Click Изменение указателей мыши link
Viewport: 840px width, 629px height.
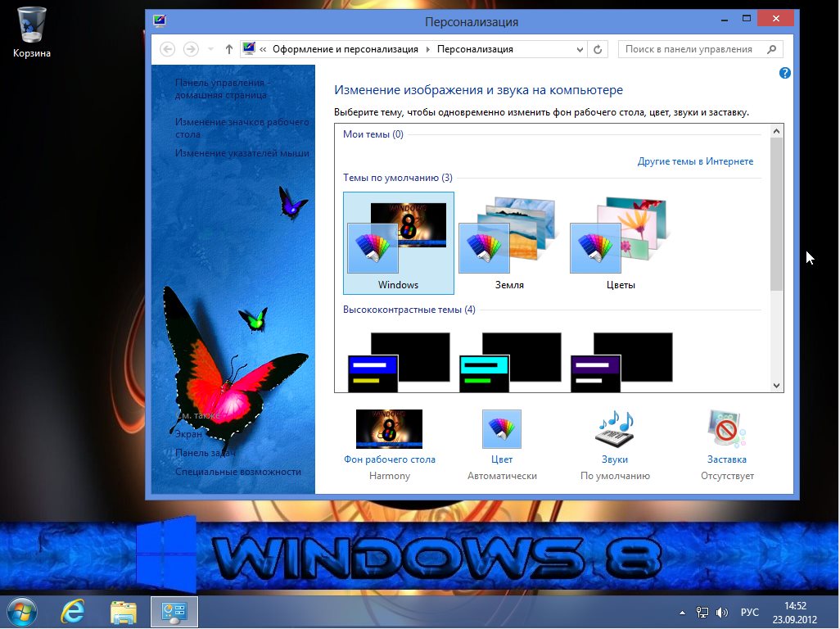pyautogui.click(x=242, y=153)
